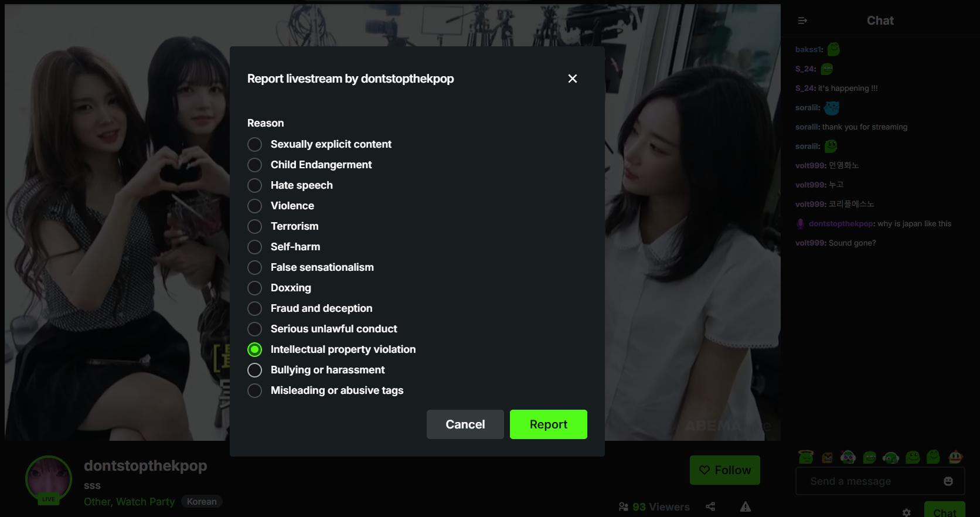Click the emote in bakss1's message
This screenshot has height=517, width=980.
[833, 49]
